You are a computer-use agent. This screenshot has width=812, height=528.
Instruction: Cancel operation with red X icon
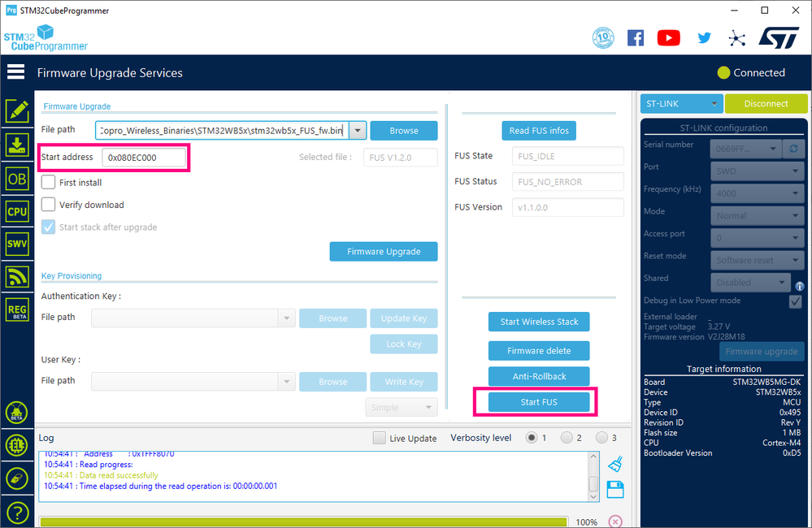click(x=614, y=522)
